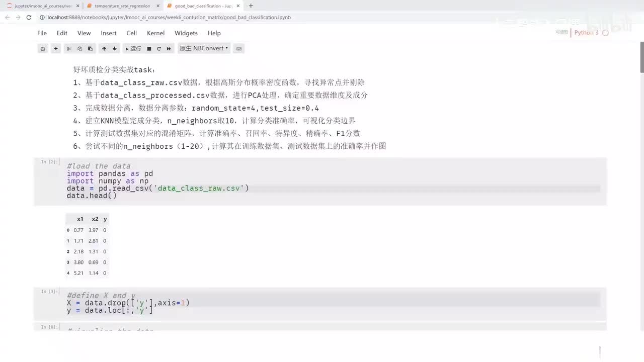This screenshot has width=644, height=362.
Task: Focus the address bar with the localhost:8888 URL
Action: (169, 17)
